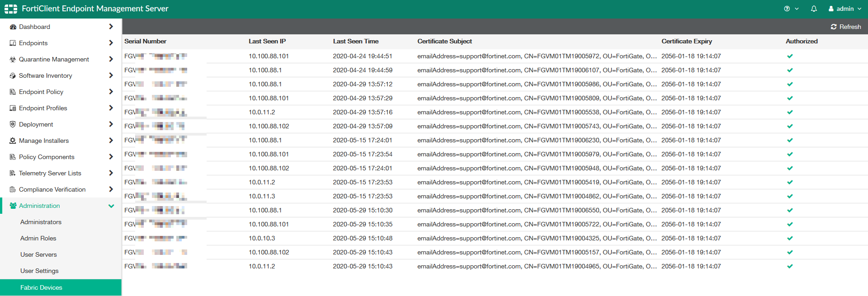
Task: Click the Dashboard icon in sidebar
Action: click(x=13, y=27)
